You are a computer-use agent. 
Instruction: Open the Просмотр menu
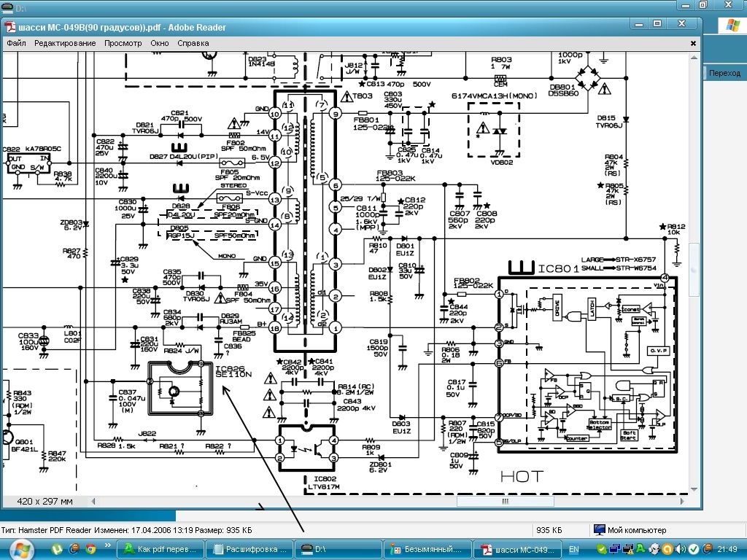123,43
